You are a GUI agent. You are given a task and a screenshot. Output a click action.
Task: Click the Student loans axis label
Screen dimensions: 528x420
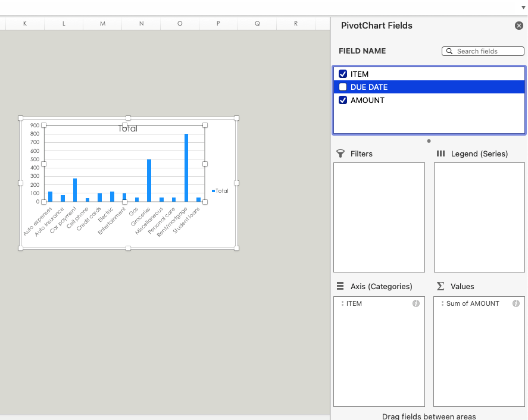point(186,220)
